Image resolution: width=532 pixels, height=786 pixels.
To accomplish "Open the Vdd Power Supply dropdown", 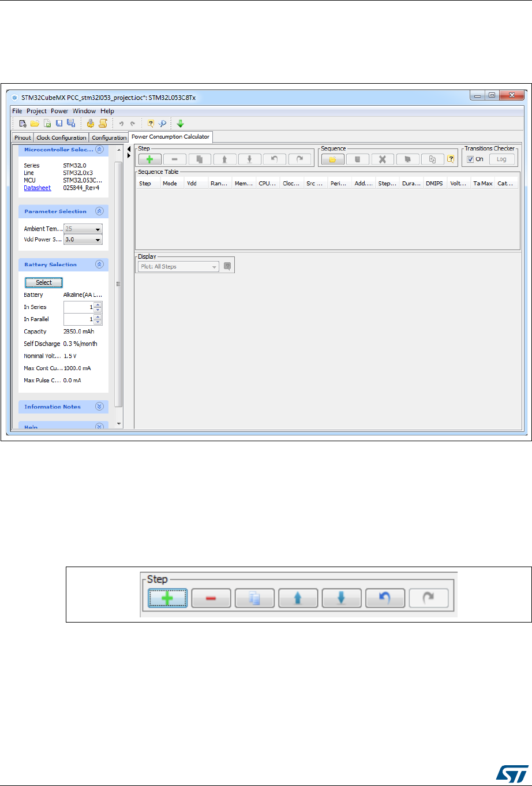I will tap(83, 240).
